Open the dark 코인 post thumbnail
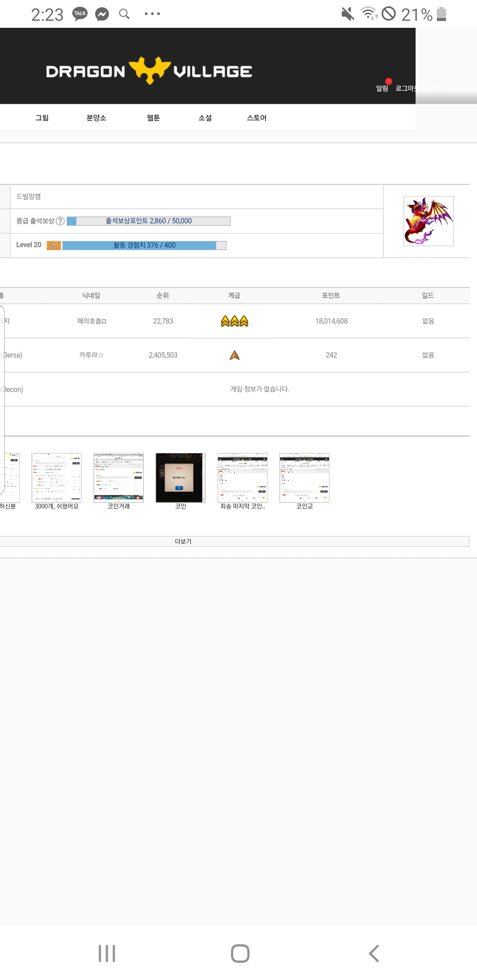 [181, 478]
